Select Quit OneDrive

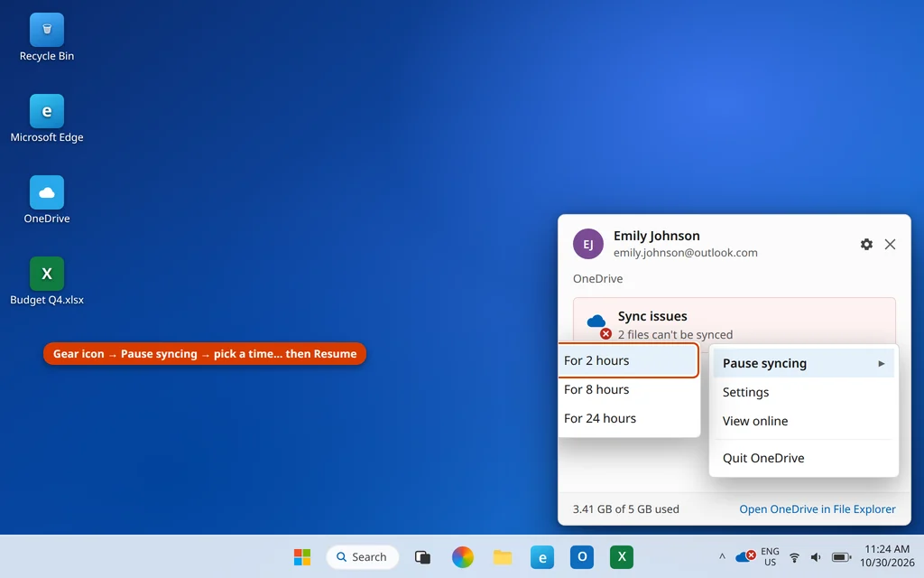point(804,458)
